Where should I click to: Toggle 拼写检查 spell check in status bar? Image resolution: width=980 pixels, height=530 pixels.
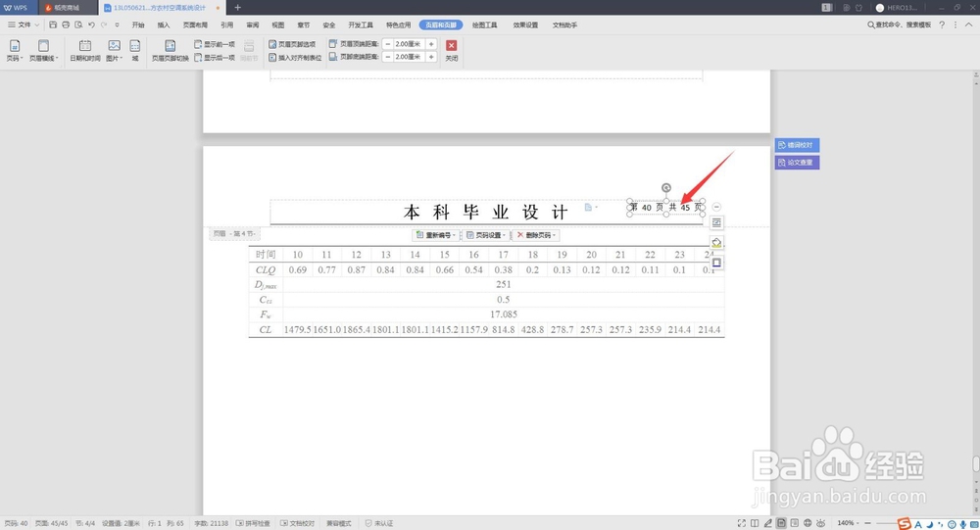click(x=253, y=523)
